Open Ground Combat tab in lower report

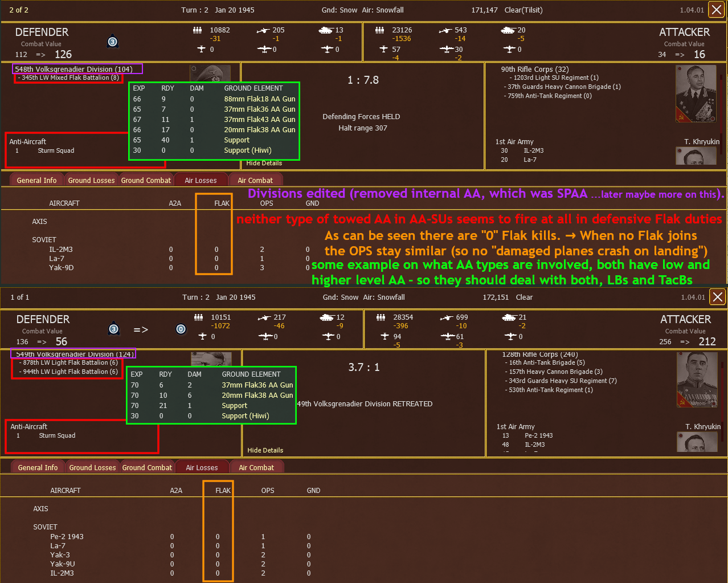147,467
